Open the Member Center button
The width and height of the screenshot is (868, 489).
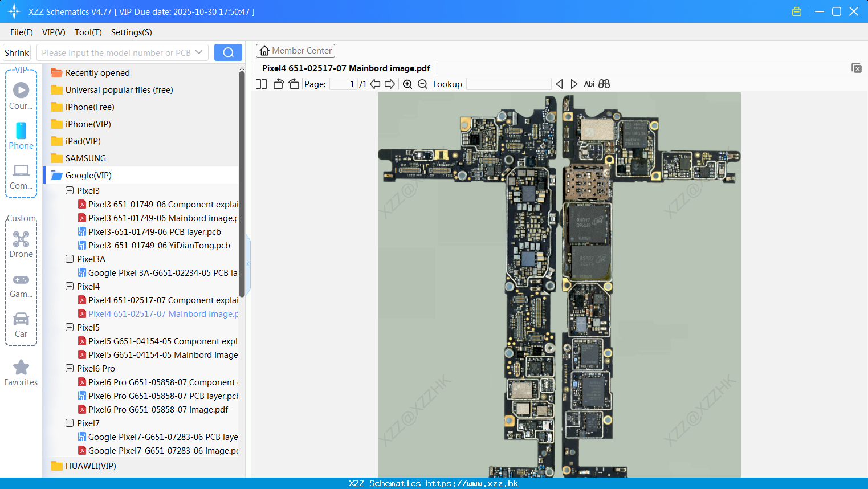[295, 51]
